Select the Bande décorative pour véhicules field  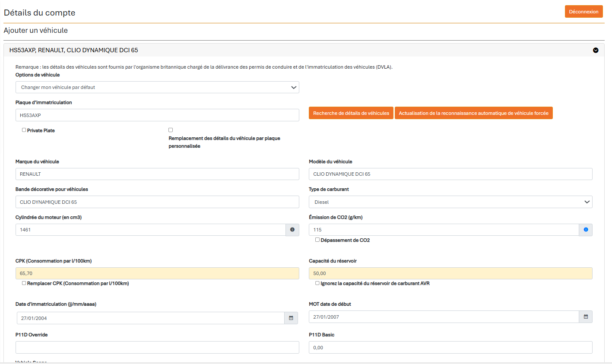coord(157,202)
